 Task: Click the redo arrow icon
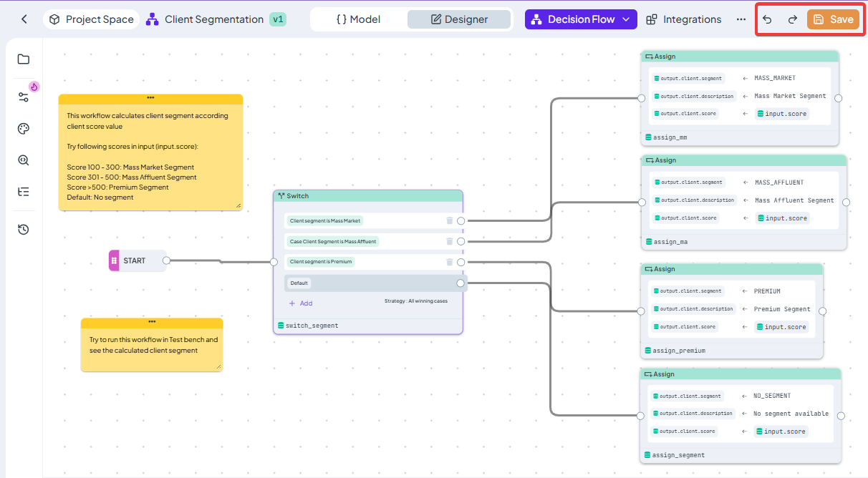[792, 19]
